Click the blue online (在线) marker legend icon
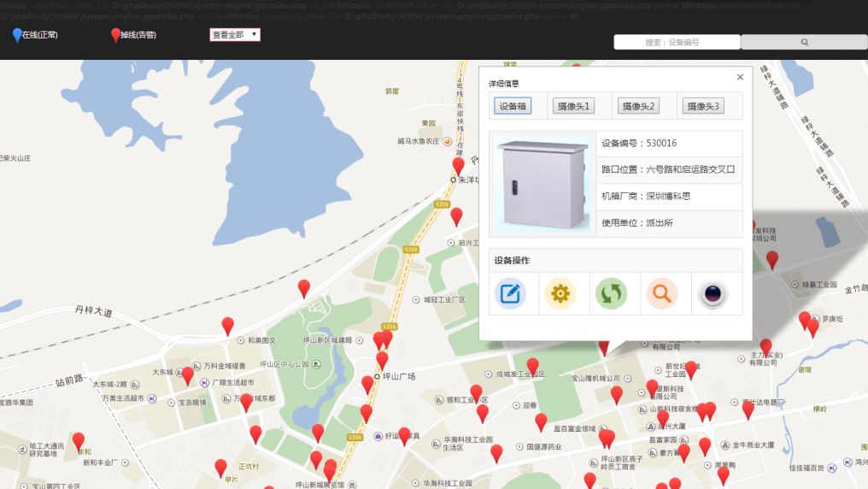The width and height of the screenshot is (868, 489). click(17, 35)
